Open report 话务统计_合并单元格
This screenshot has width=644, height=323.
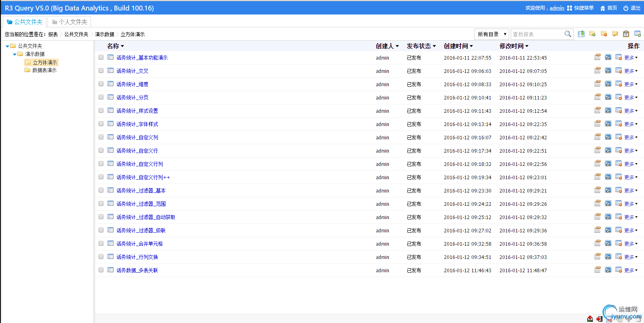click(140, 244)
